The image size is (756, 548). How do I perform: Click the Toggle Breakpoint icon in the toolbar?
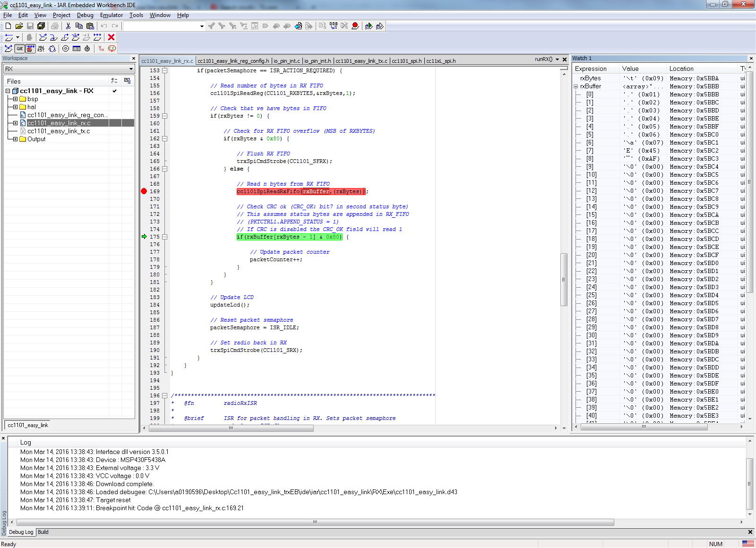[x=355, y=26]
